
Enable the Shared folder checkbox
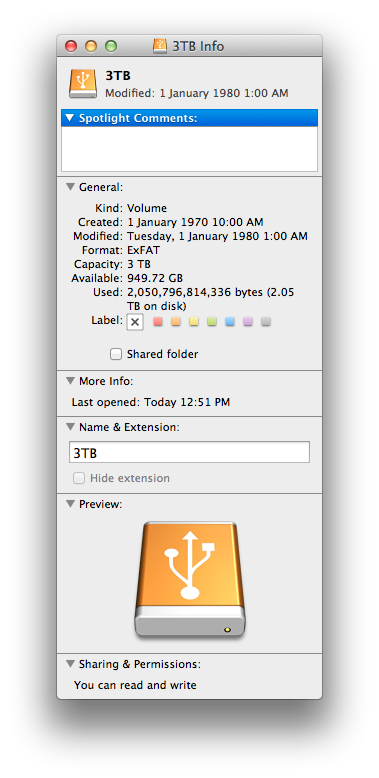pyautogui.click(x=116, y=354)
